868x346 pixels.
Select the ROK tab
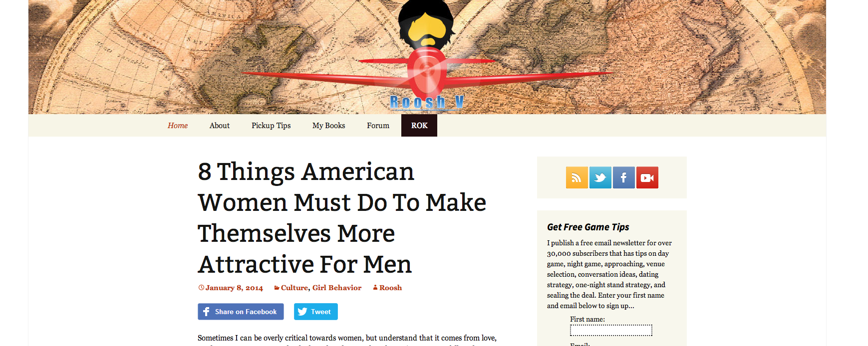point(419,126)
